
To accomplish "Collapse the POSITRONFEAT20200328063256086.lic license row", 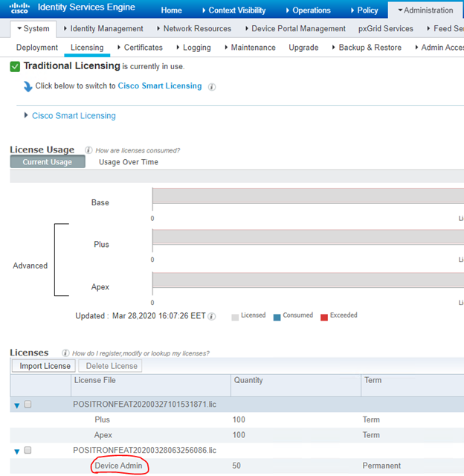I will point(17,451).
